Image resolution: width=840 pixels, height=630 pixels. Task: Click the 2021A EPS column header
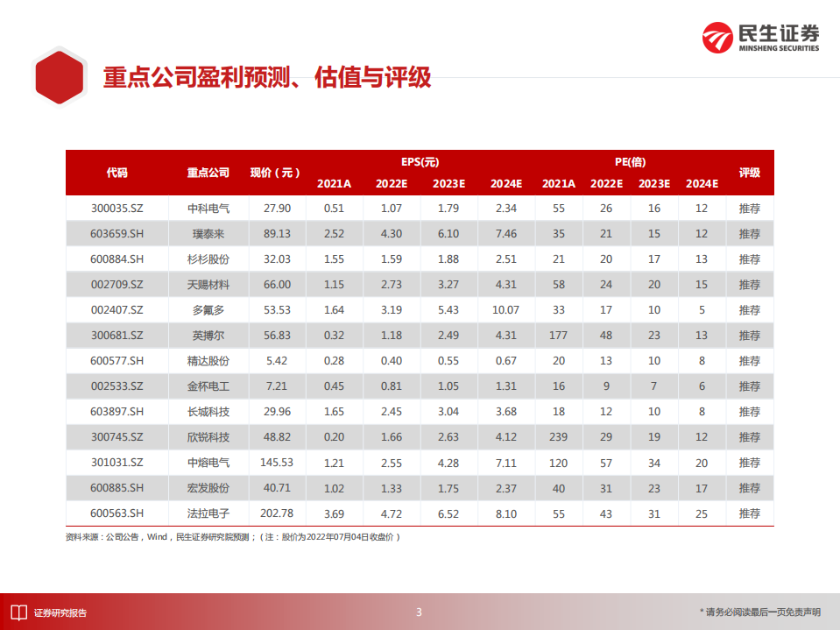coord(334,184)
